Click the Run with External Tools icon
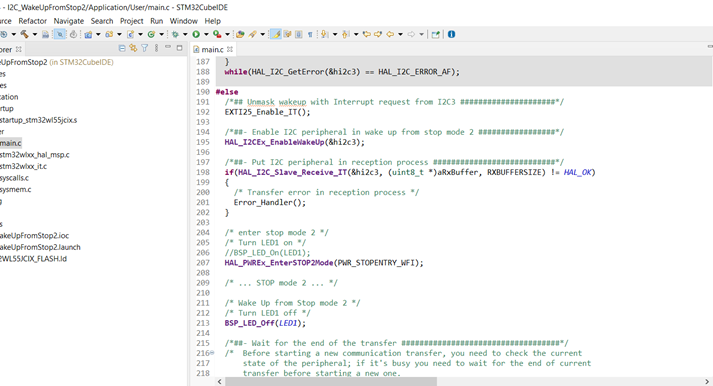 click(x=217, y=34)
